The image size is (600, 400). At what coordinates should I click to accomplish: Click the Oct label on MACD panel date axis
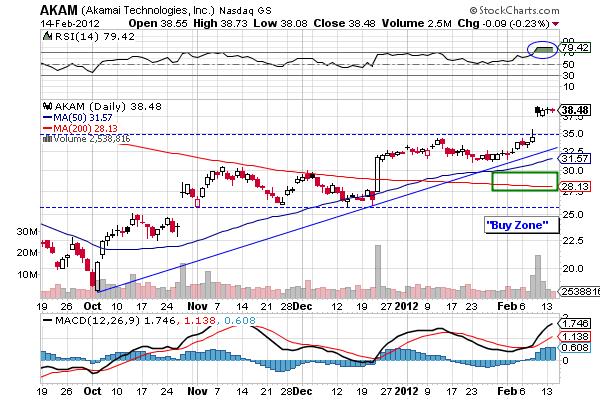pyautogui.click(x=92, y=391)
